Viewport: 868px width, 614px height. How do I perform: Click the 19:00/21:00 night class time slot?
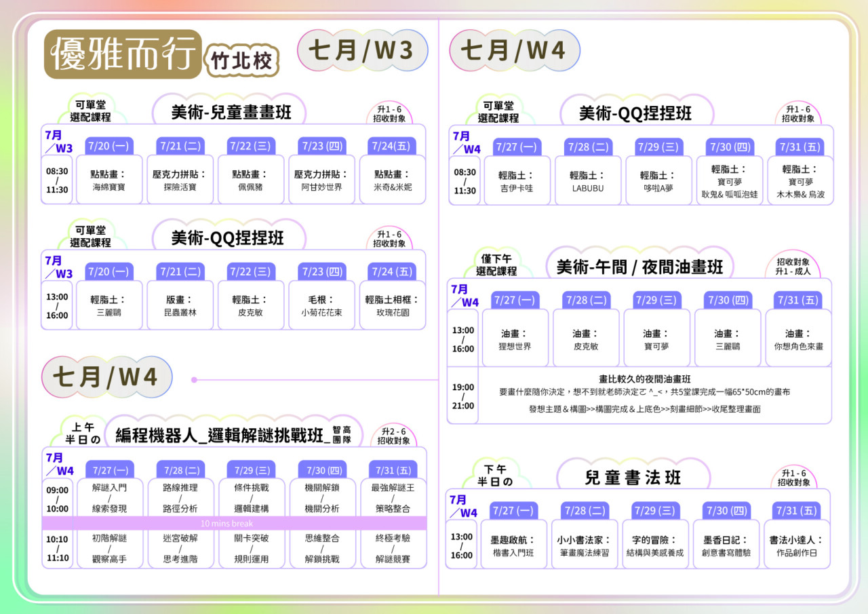pos(463,396)
